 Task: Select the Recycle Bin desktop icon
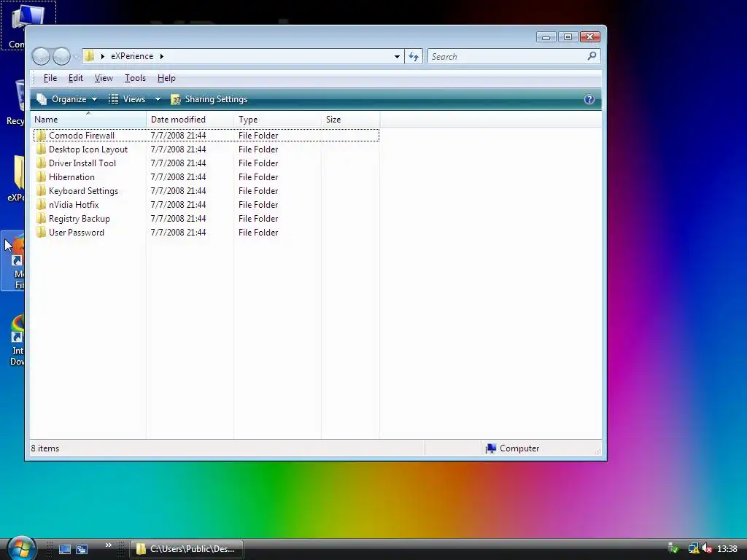[16, 102]
